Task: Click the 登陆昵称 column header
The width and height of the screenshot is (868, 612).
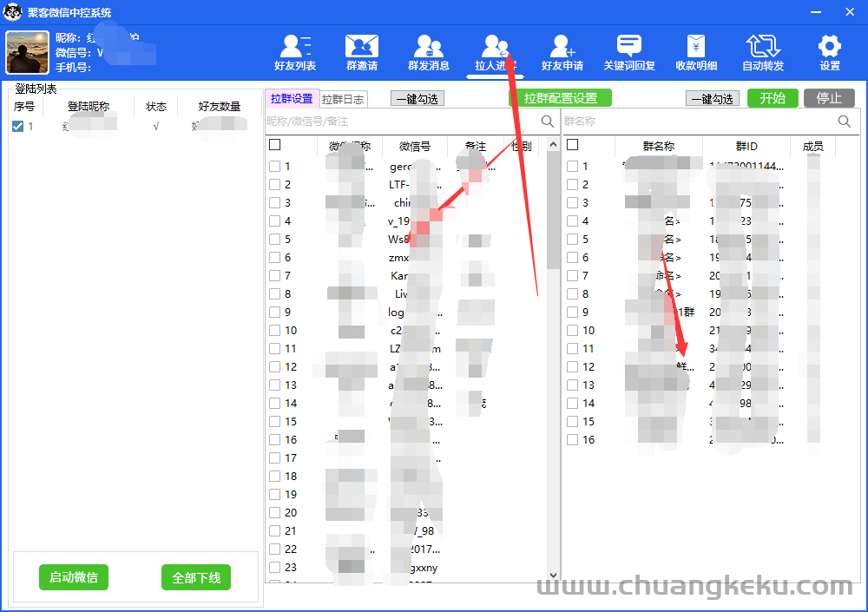Action: [89, 106]
